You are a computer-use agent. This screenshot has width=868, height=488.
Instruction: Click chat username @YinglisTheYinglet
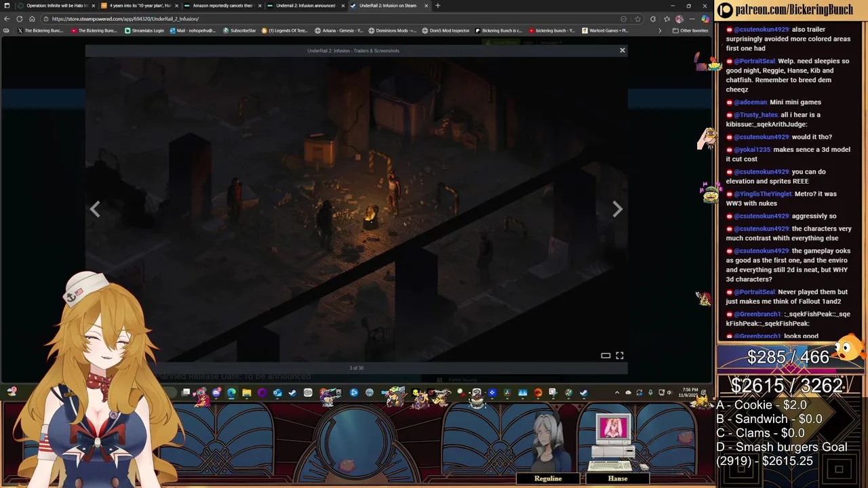pos(763,194)
